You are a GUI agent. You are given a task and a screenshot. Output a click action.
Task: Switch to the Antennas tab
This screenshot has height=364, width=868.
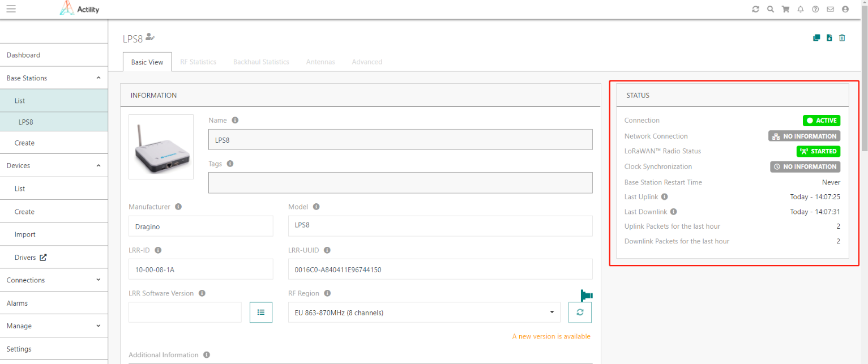point(320,62)
